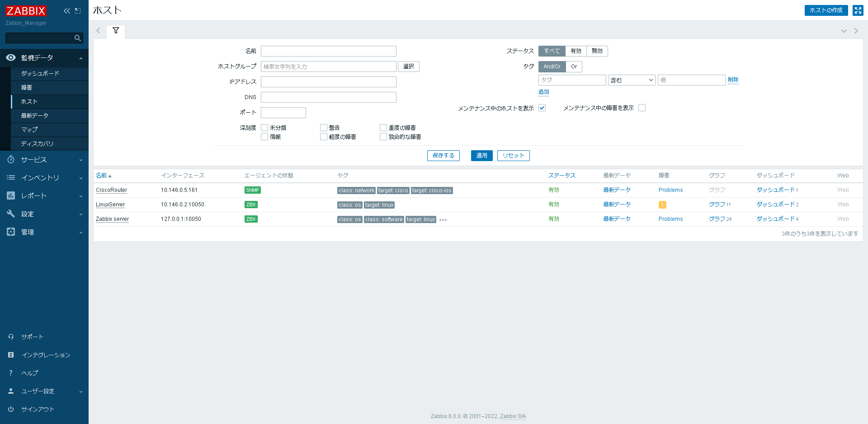Click the user icon for ユーザー設定
The image size is (868, 424).
pos(11,391)
